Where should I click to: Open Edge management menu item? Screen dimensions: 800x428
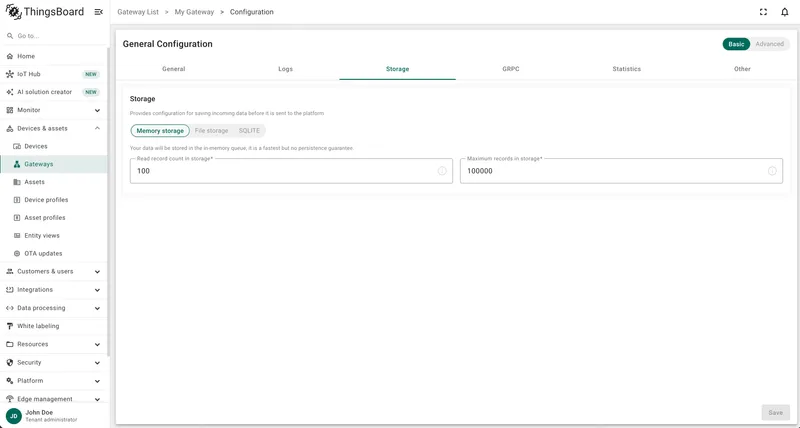tap(54, 399)
